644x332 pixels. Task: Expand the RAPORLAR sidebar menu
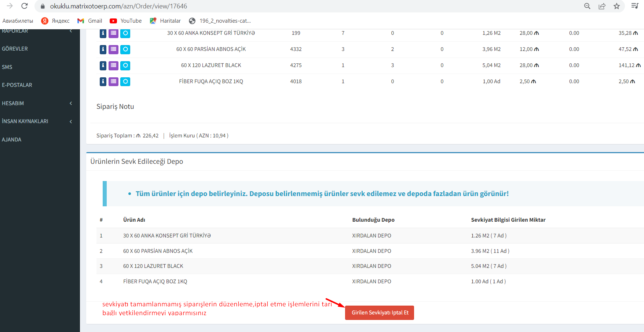tap(37, 31)
